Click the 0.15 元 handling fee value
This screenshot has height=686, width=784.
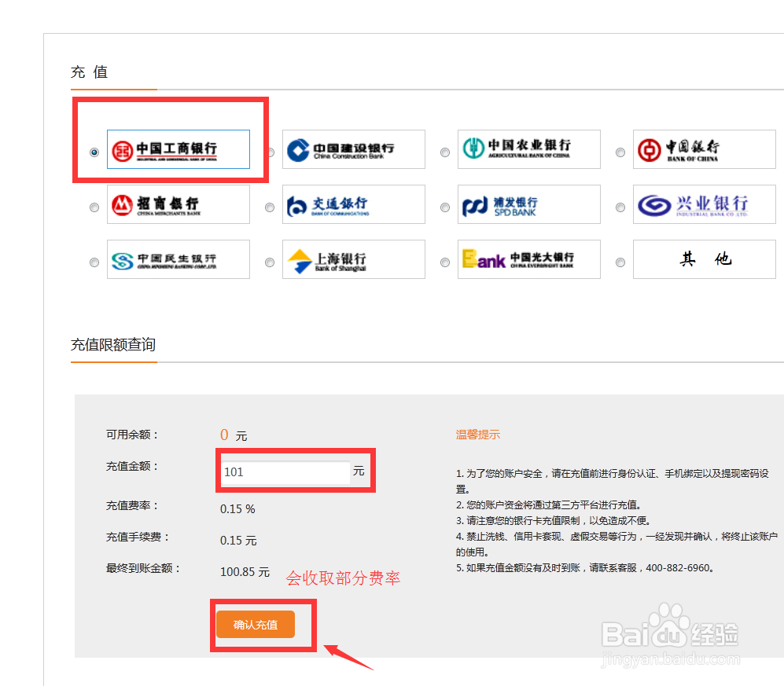[x=238, y=541]
